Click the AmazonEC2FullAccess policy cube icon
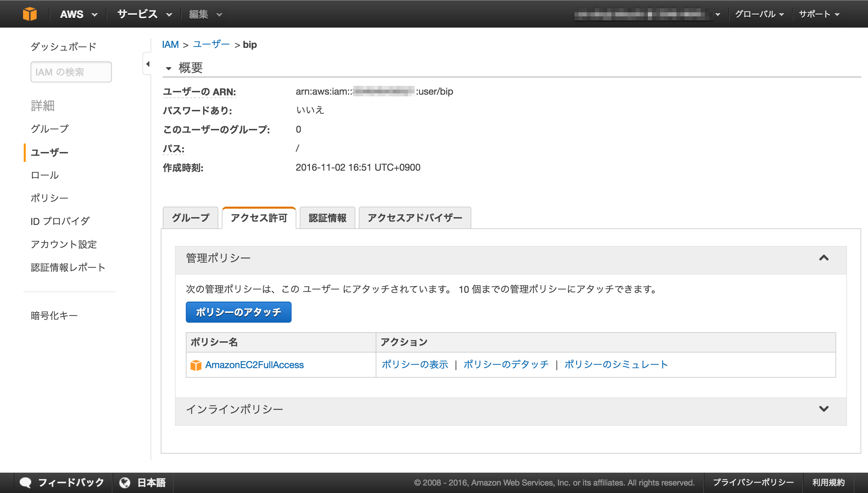The width and height of the screenshot is (868, 493). click(x=196, y=365)
